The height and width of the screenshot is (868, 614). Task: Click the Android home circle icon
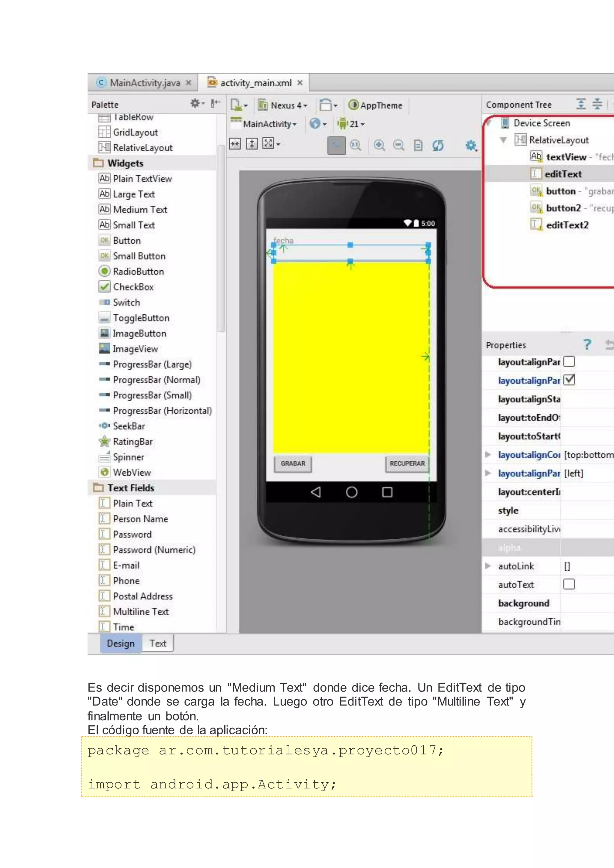click(352, 492)
